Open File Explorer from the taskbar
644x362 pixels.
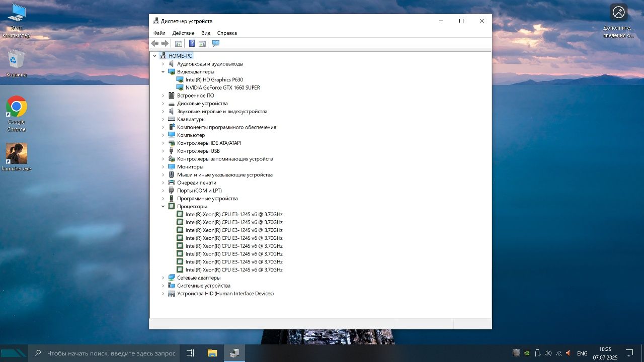tap(212, 353)
